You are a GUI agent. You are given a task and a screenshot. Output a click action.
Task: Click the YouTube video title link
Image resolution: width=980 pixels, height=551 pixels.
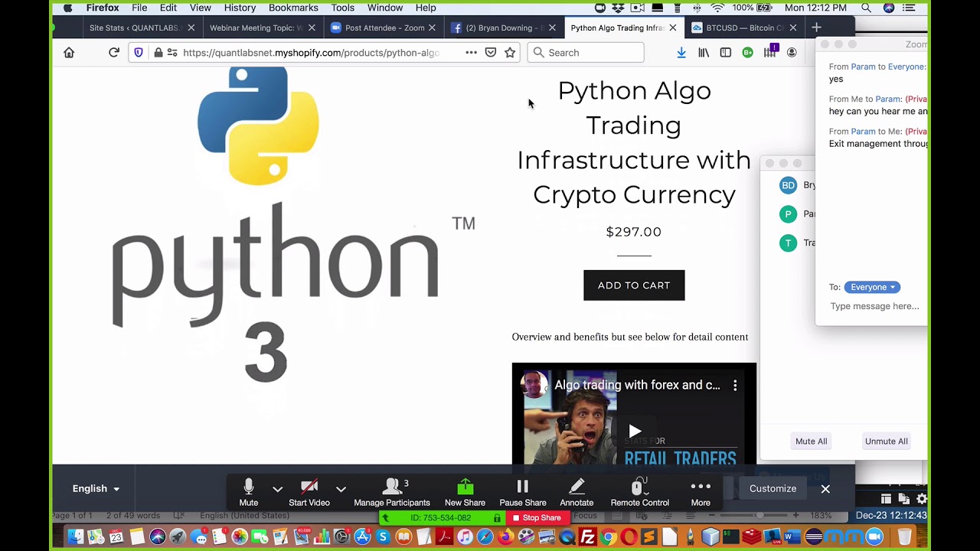[637, 385]
